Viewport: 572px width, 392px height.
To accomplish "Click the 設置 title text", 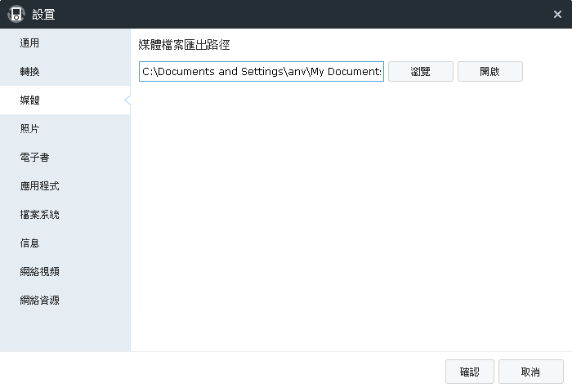I will coord(43,14).
